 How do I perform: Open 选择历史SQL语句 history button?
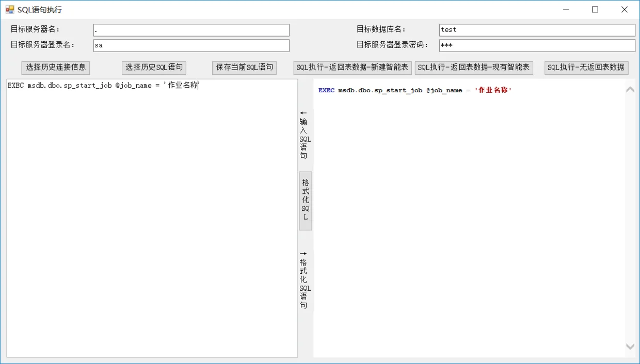[154, 68]
